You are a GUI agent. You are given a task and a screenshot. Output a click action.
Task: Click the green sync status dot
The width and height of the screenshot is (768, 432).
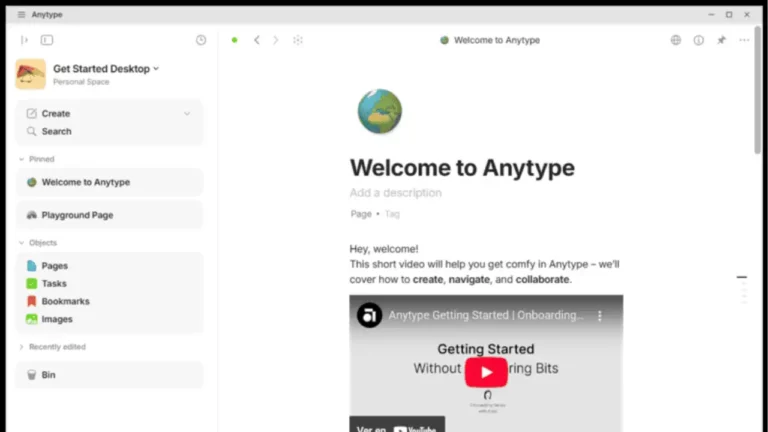[235, 40]
